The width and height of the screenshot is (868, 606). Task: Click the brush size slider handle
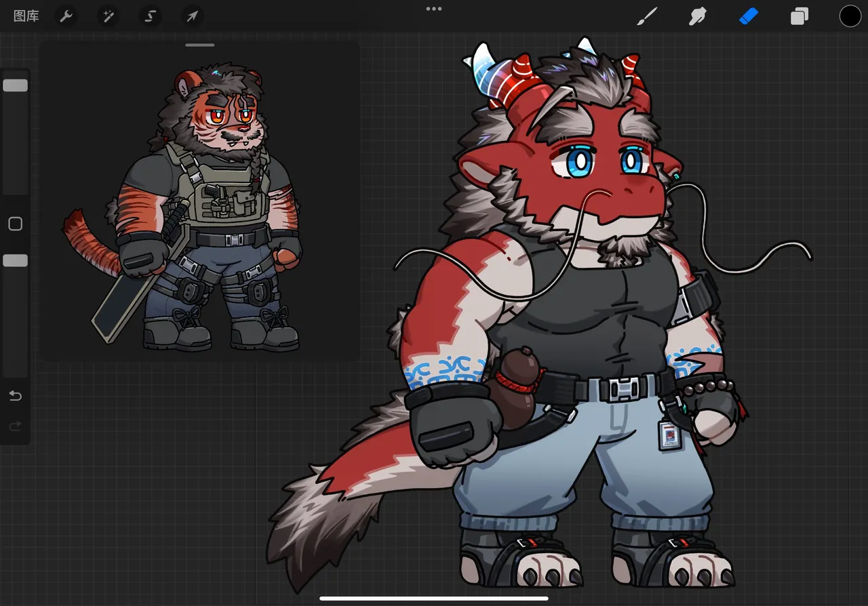tap(15, 85)
